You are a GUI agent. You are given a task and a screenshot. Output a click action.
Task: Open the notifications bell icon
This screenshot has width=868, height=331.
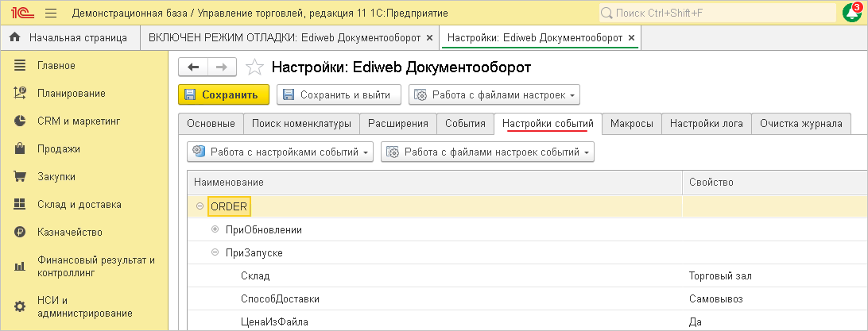tap(851, 13)
